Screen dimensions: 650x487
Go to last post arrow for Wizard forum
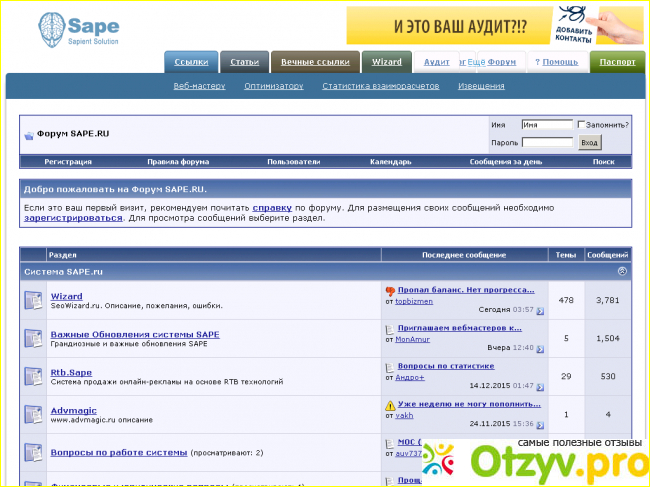(x=540, y=311)
